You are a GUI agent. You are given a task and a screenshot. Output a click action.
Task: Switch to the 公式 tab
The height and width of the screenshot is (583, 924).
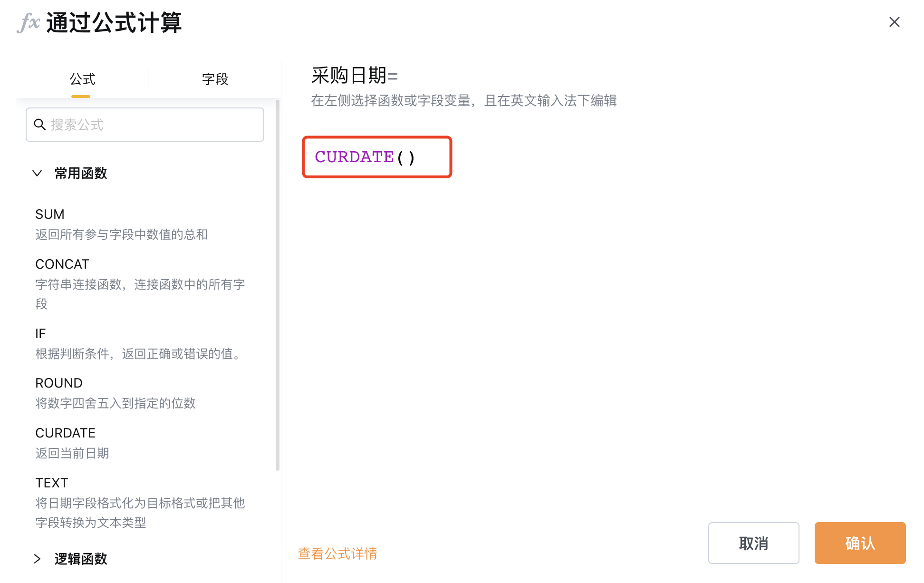coord(82,79)
